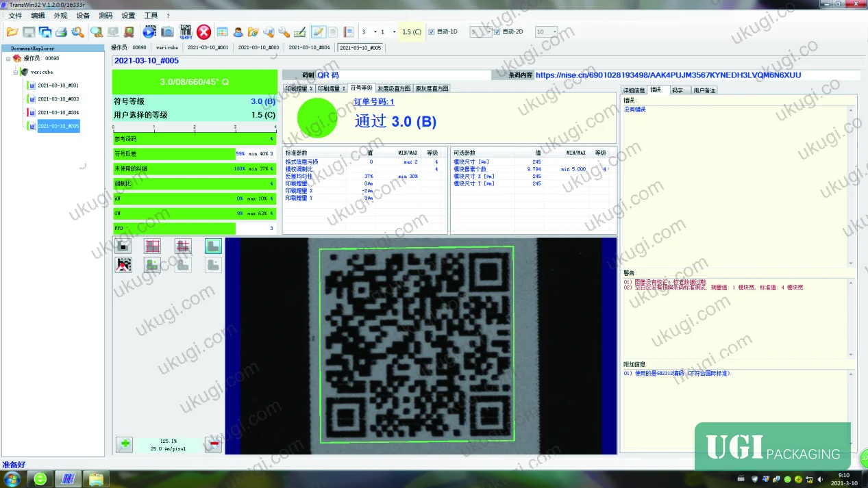Viewport: 868px width, 488px height.
Task: Select 2021-03-10_#003 in the document tree
Action: pyautogui.click(x=58, y=99)
